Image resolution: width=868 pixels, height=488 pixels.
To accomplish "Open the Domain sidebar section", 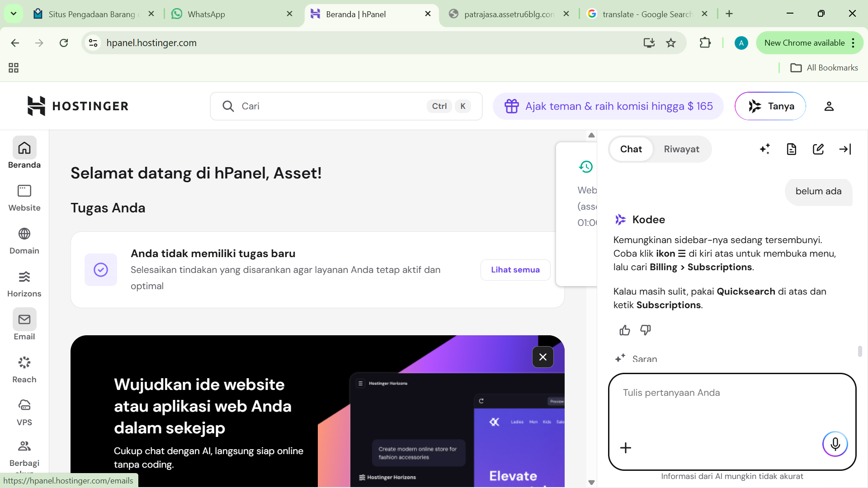I will click(24, 241).
